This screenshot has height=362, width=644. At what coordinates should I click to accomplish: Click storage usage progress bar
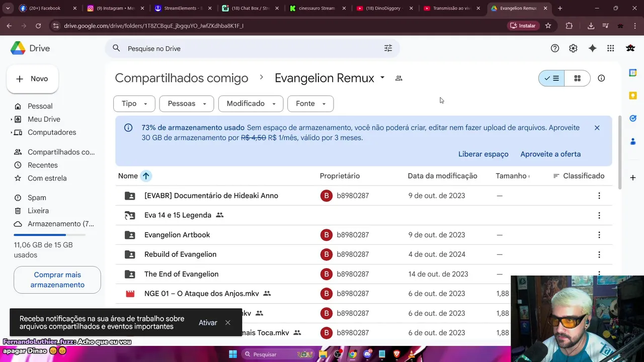tap(49, 235)
